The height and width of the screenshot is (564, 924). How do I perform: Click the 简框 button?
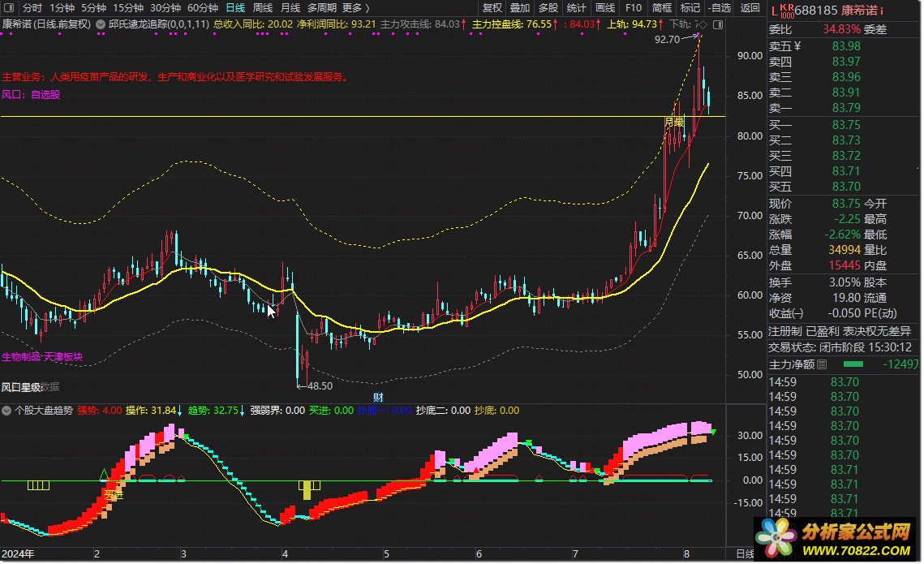click(662, 7)
